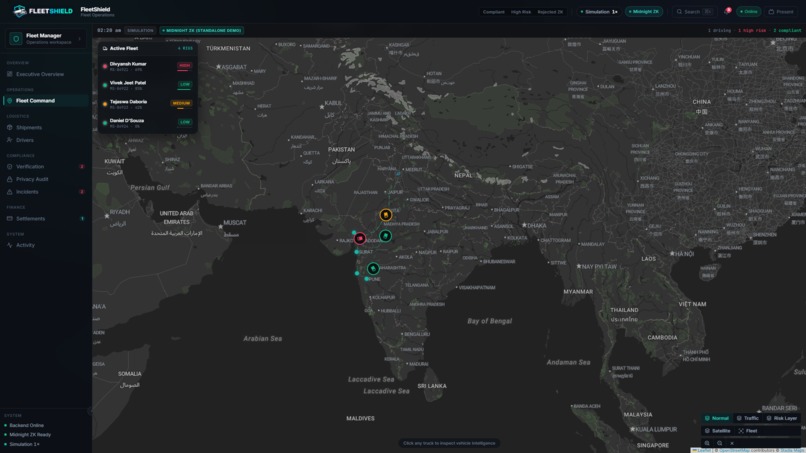Open the Leaflet attribution link
Viewport: 806px width, 453px height.
(x=704, y=450)
